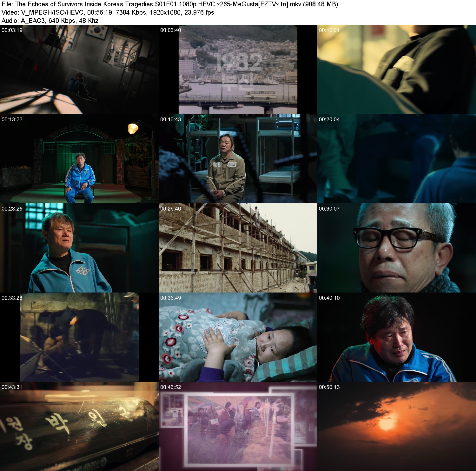Click the file size text "(908.48 MB)"
Image resolution: width=476 pixels, height=471 pixels.
[321, 4]
